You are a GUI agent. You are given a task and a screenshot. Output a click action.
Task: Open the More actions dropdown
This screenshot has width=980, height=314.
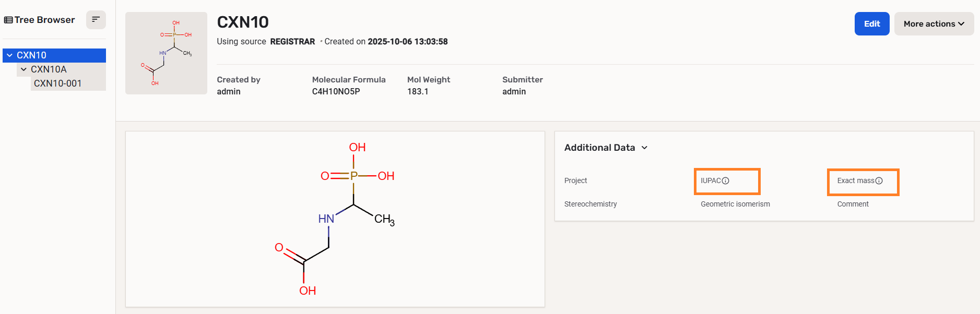(x=934, y=24)
